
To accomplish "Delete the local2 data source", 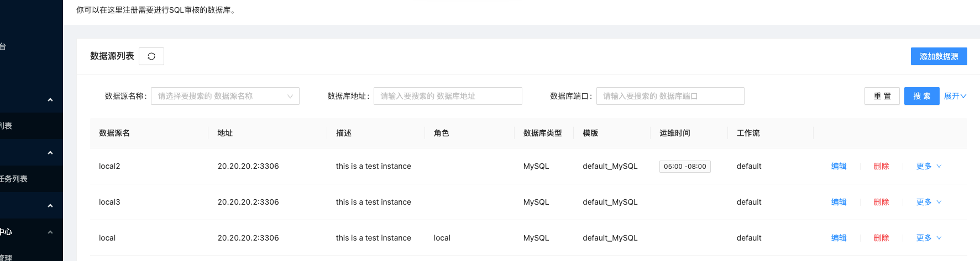I will tap(881, 166).
